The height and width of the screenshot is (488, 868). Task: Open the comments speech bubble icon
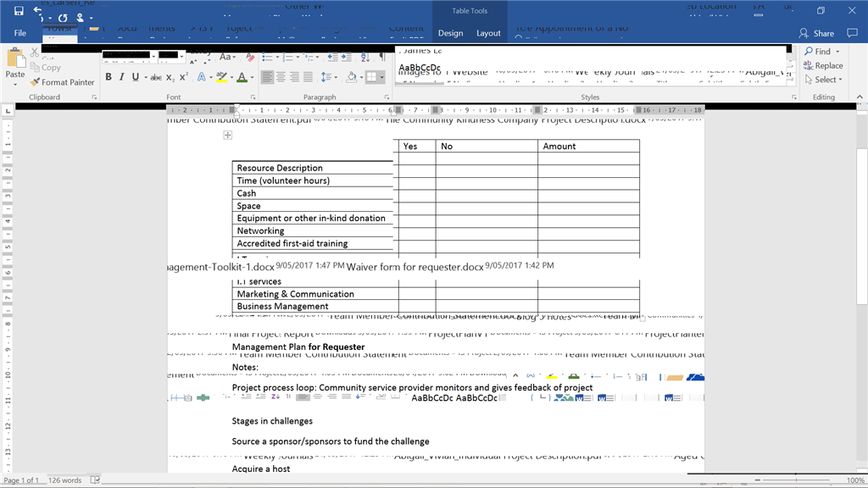[x=853, y=33]
